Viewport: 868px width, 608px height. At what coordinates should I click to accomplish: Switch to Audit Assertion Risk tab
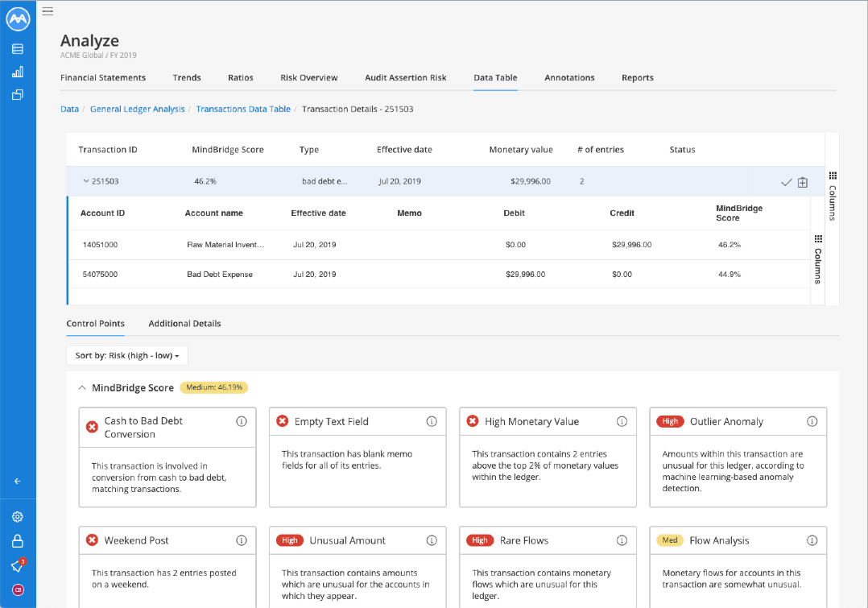pyautogui.click(x=406, y=78)
